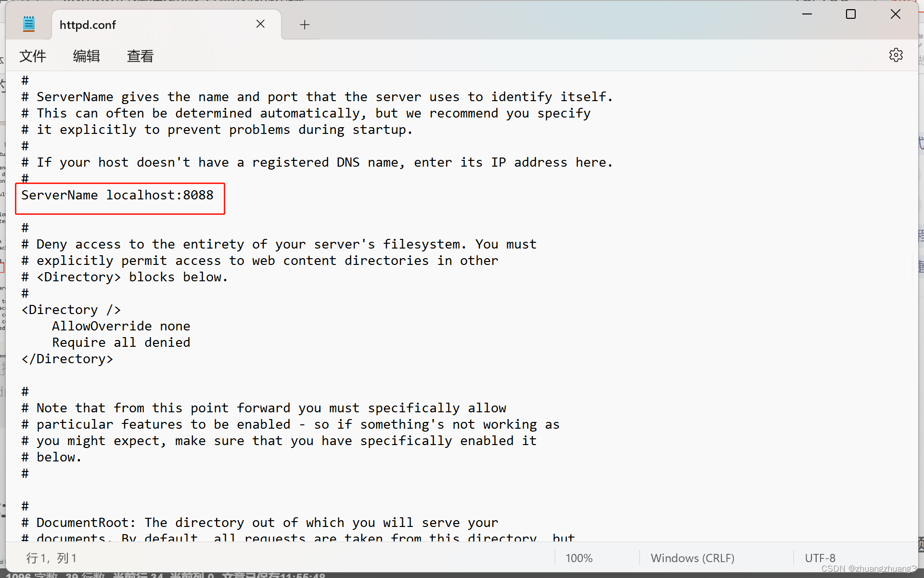Select the httpd.conf tab
This screenshot has height=578, width=924.
(88, 25)
